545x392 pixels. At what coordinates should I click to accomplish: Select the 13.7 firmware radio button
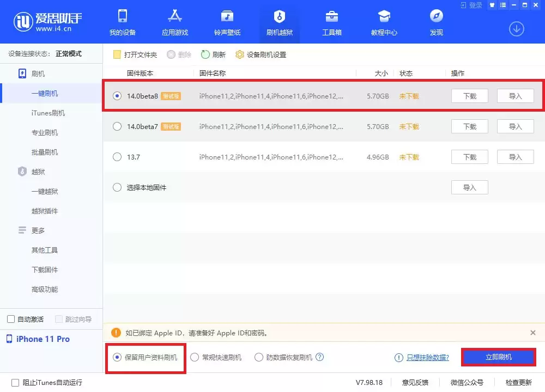coord(117,157)
